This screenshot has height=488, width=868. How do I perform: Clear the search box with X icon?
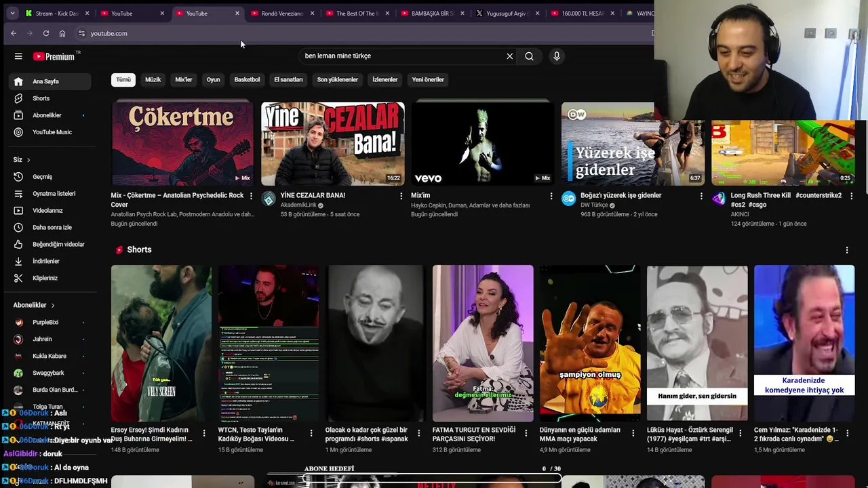coord(509,56)
